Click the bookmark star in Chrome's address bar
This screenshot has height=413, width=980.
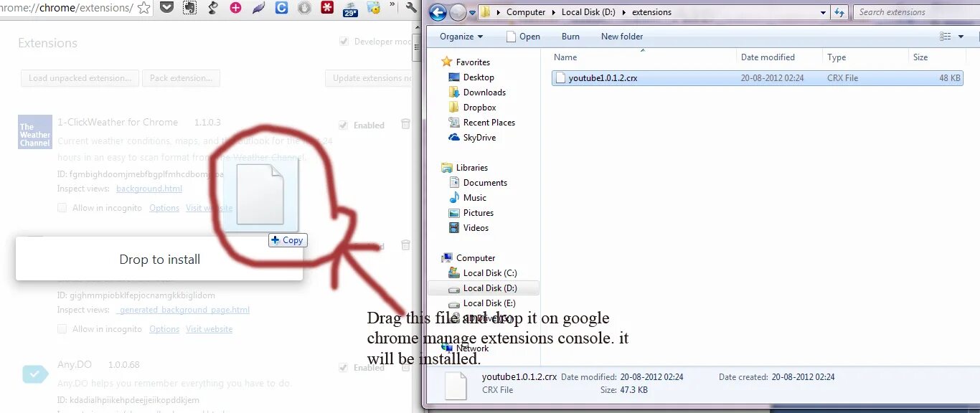point(144,8)
